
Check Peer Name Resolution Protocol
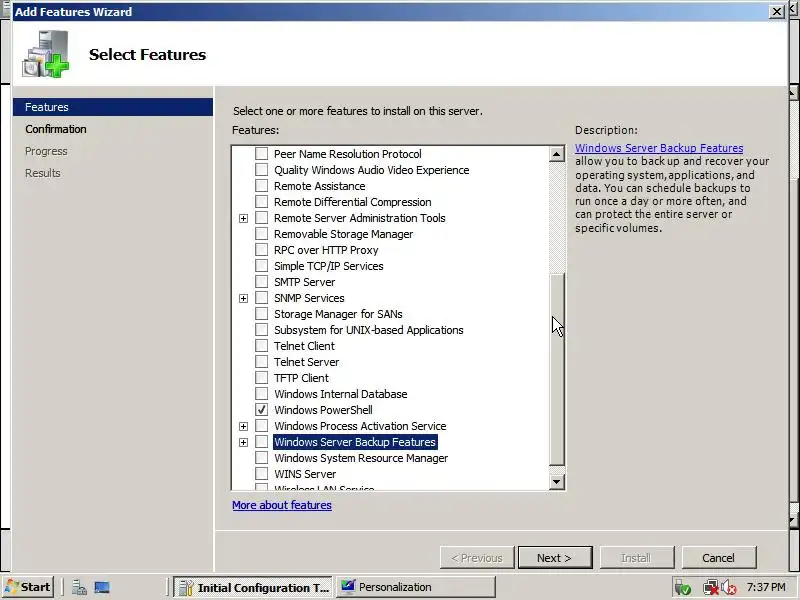tap(261, 154)
